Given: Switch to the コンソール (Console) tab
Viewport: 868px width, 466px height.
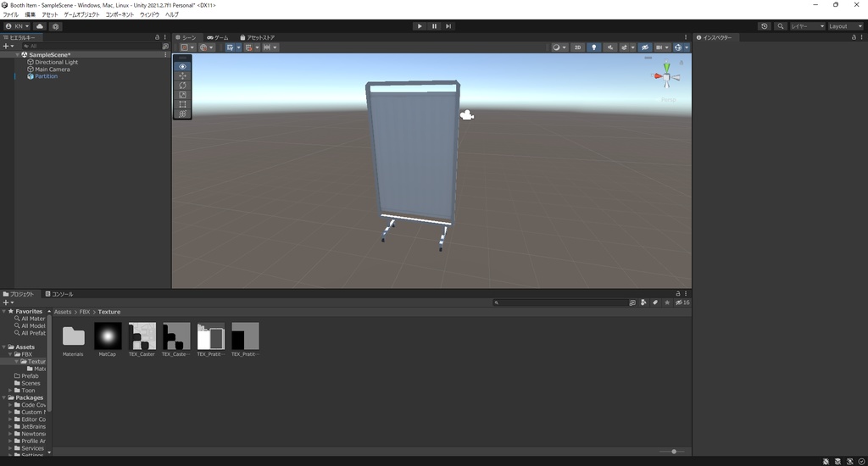Looking at the screenshot, I should [x=59, y=294].
